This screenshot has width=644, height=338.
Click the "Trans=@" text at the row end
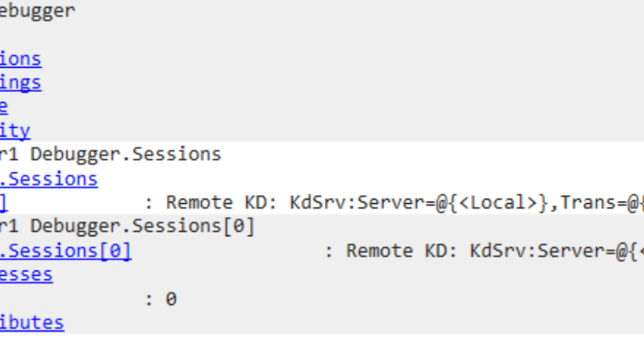point(599,203)
